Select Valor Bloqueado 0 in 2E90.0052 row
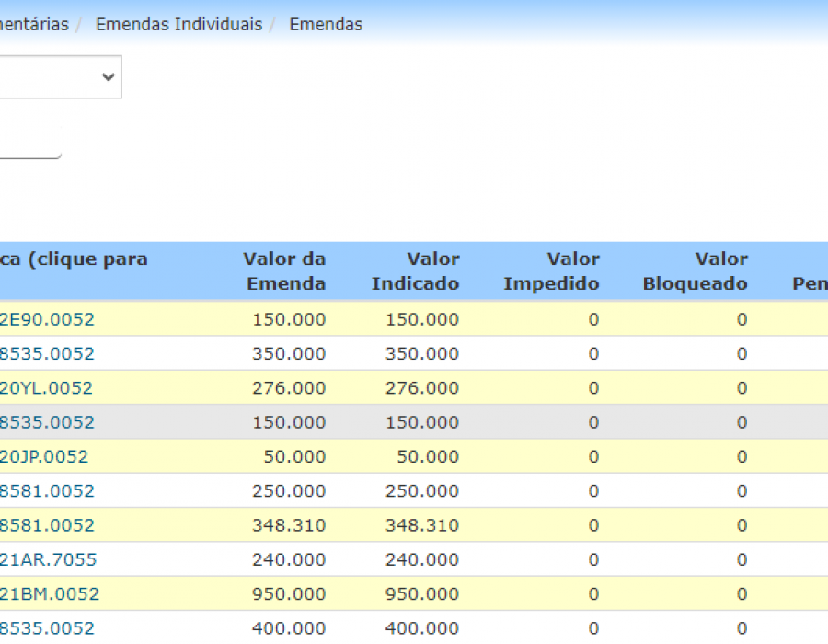 point(742,319)
